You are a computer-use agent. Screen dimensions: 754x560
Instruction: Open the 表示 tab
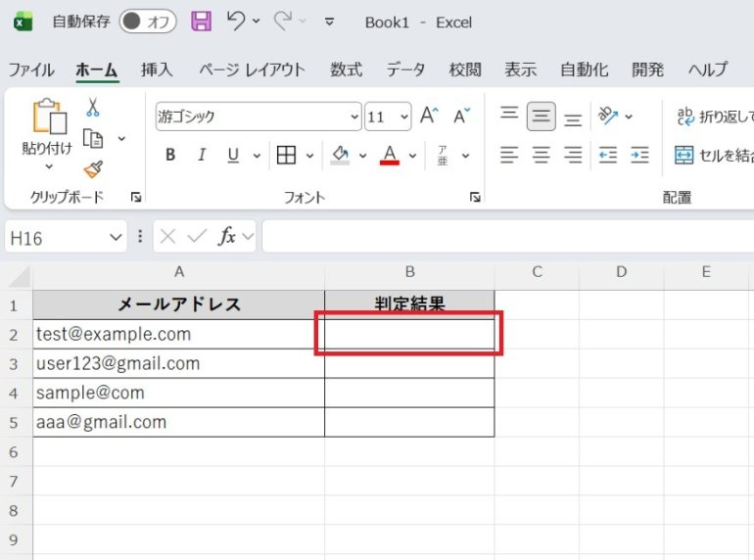pos(520,70)
